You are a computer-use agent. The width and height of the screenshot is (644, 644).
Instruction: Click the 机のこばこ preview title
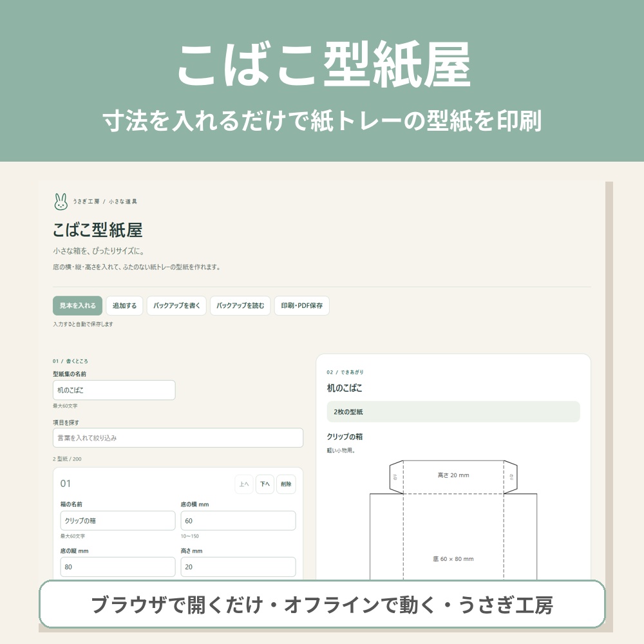345,388
